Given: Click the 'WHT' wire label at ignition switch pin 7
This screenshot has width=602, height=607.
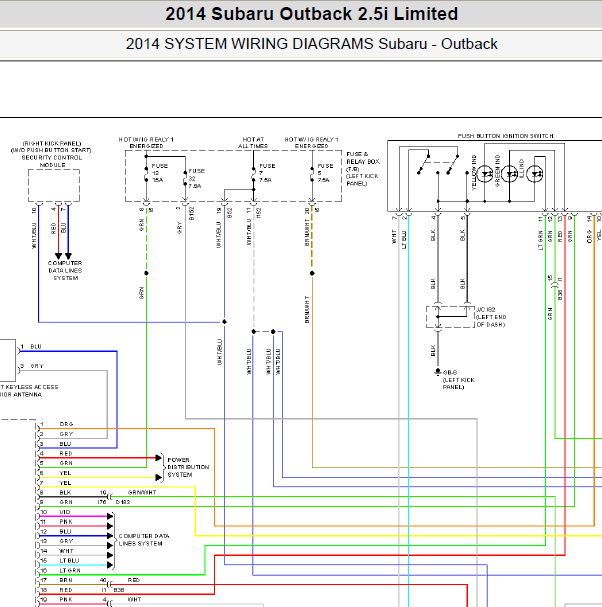Looking at the screenshot, I should pos(394,237).
